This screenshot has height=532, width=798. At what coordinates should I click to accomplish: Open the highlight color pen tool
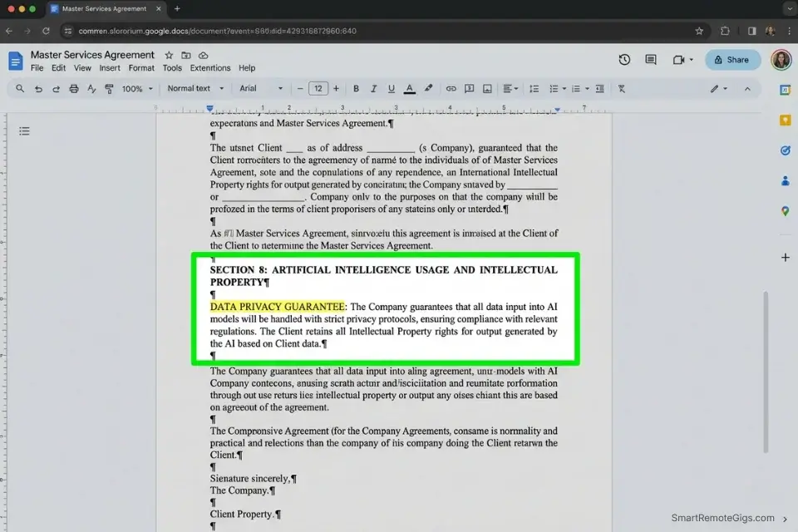[x=429, y=89]
